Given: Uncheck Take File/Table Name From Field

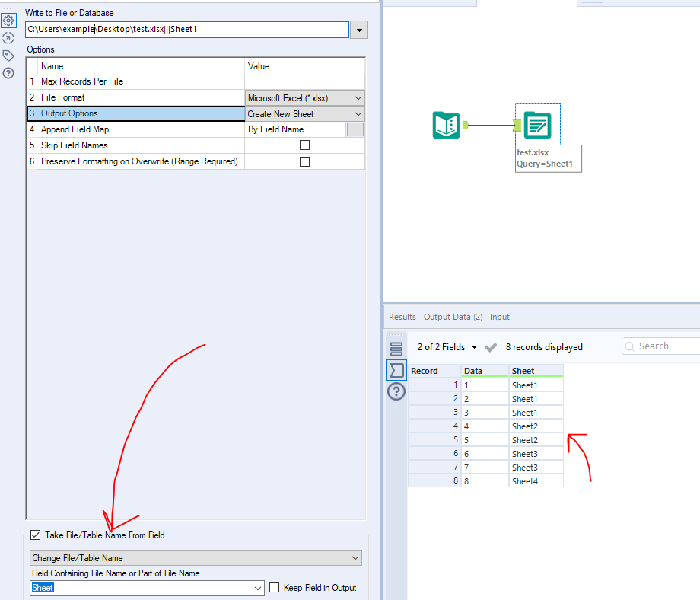Looking at the screenshot, I should [35, 535].
